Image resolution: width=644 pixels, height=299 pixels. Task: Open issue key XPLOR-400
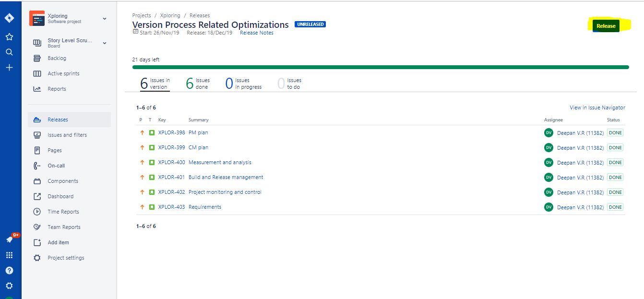coord(171,162)
